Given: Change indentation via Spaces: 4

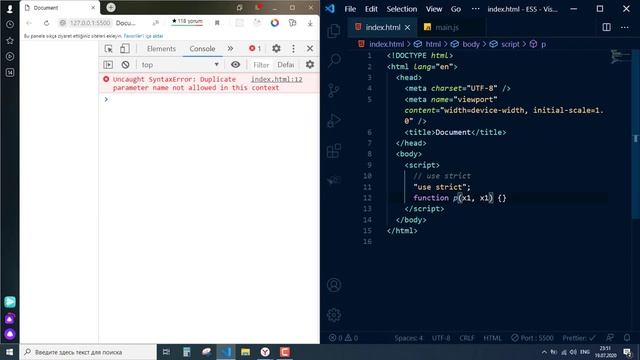Looking at the screenshot, I should [409, 338].
